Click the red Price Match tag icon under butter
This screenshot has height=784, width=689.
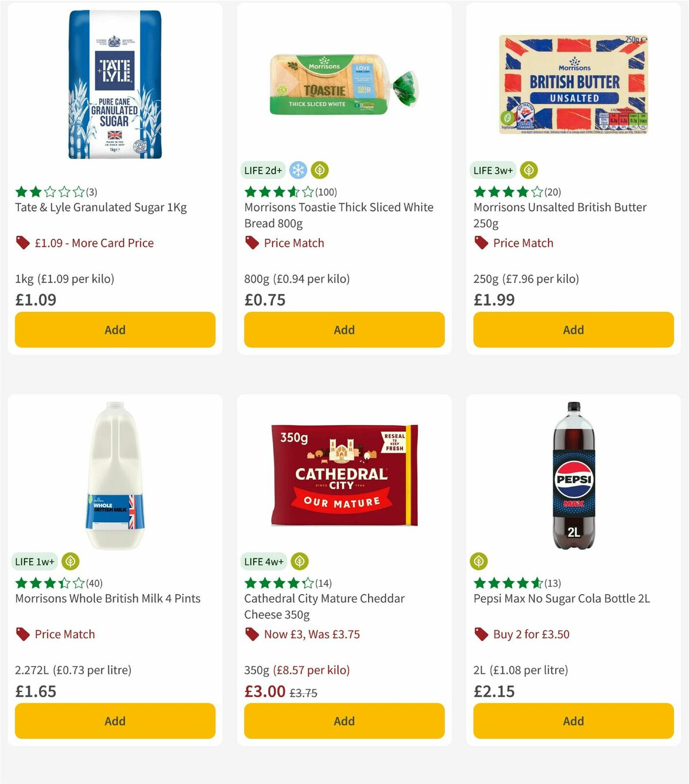coord(480,243)
